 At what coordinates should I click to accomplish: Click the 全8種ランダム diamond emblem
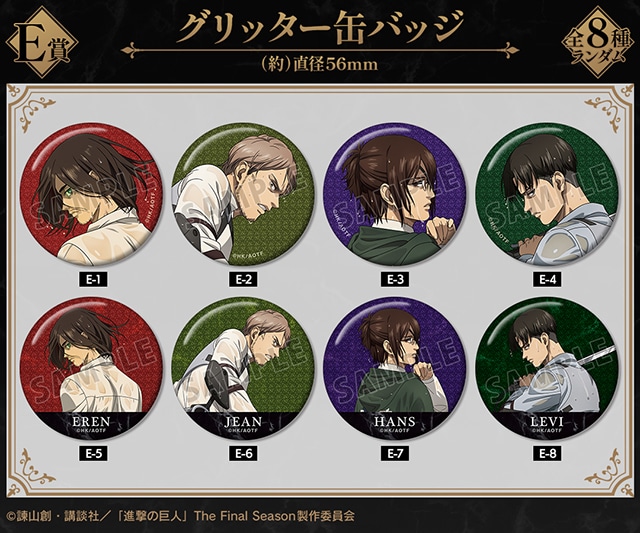click(x=598, y=42)
